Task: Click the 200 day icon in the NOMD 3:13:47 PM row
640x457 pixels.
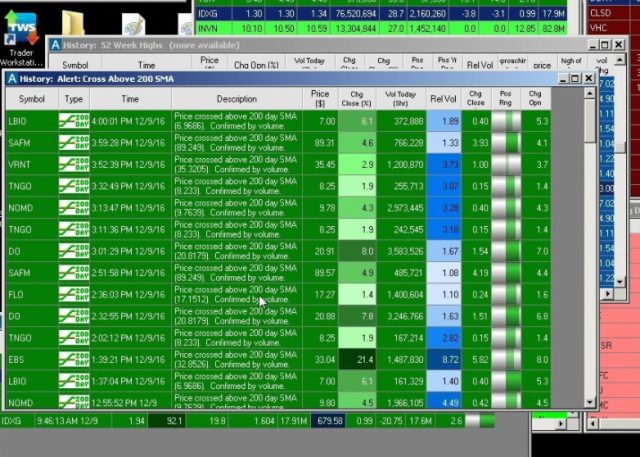Action: click(x=74, y=208)
